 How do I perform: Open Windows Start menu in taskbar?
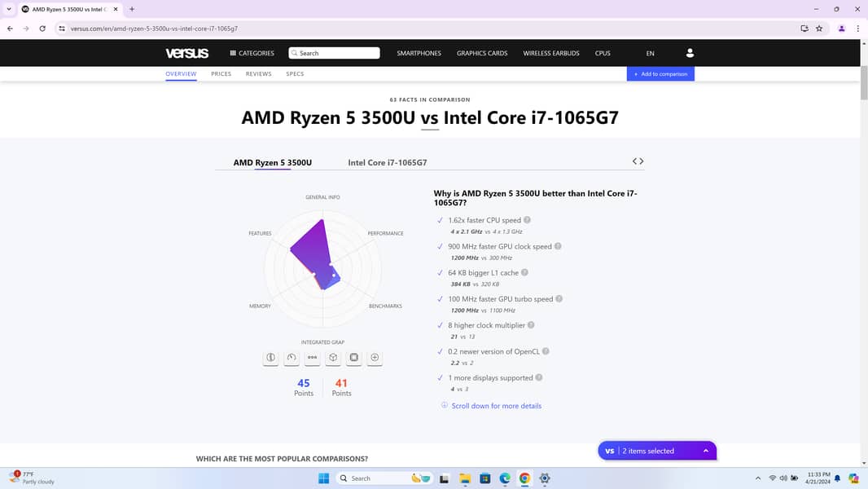coord(323,478)
